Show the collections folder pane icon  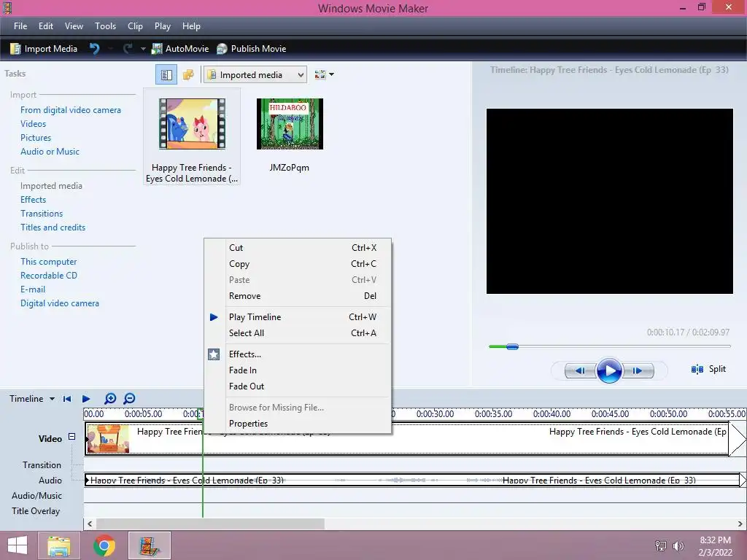188,75
